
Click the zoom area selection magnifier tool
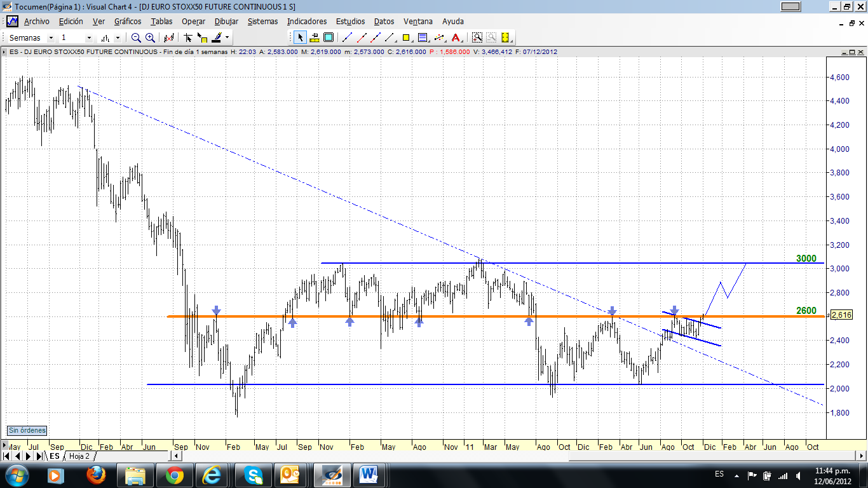coord(477,37)
